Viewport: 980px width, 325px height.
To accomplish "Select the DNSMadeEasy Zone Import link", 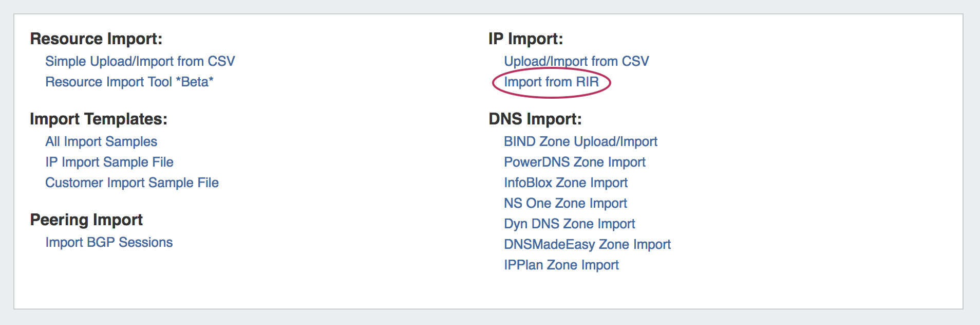I will (x=587, y=244).
